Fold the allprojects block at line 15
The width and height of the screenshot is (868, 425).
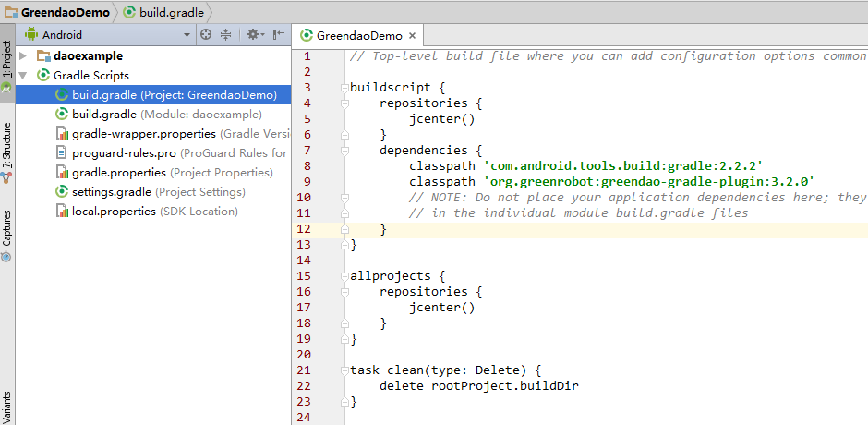point(344,276)
